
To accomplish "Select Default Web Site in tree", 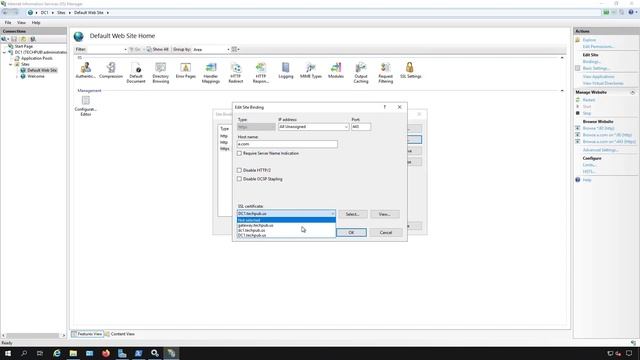I will coord(42,70).
